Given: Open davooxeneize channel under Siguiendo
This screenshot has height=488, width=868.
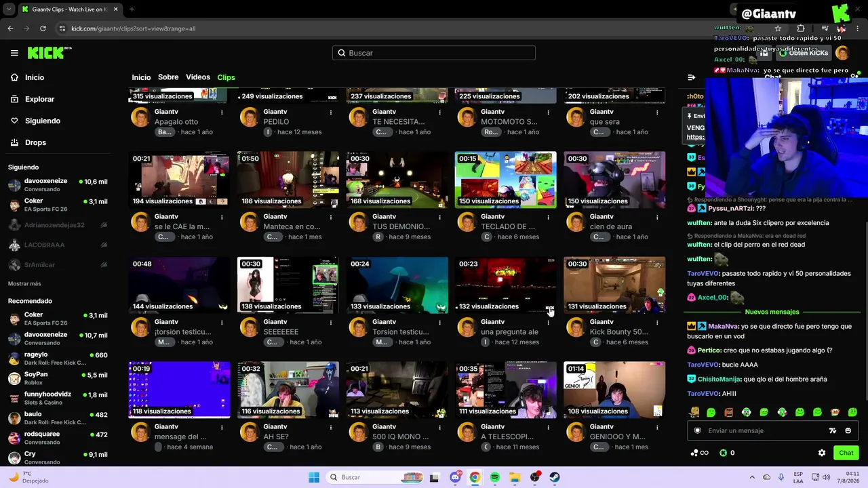Looking at the screenshot, I should 58,184.
